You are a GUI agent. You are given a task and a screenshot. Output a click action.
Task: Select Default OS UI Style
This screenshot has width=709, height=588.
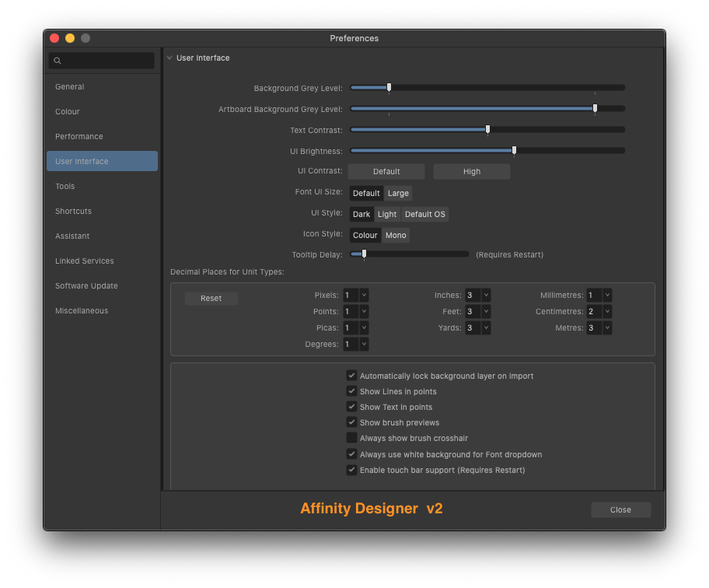(x=425, y=215)
